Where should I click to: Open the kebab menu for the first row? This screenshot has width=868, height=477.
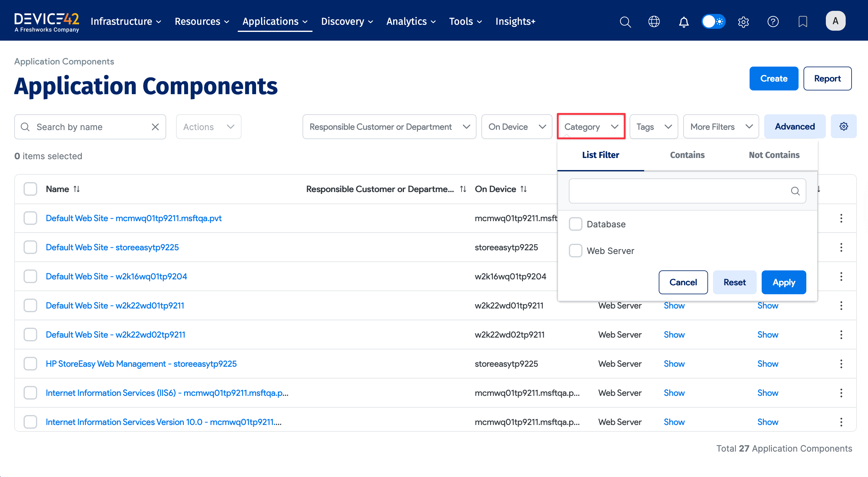point(841,218)
